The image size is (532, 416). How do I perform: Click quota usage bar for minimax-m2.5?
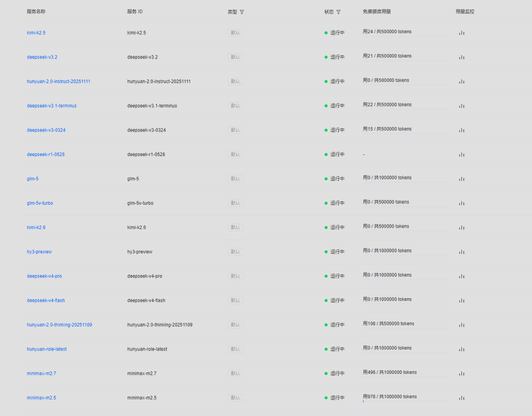(405, 401)
